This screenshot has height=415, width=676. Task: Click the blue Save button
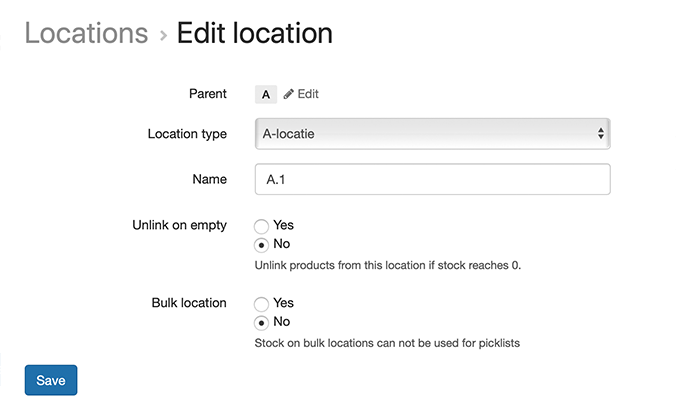coord(51,380)
